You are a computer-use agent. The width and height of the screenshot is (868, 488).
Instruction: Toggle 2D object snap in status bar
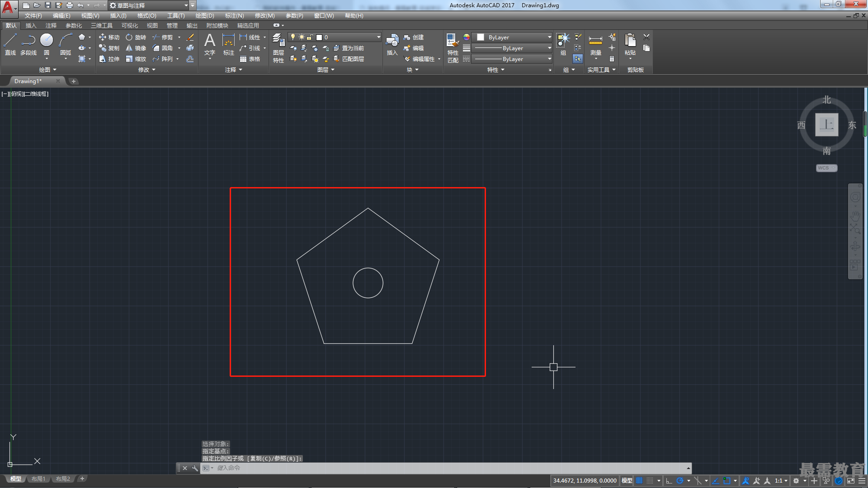[x=727, y=481]
